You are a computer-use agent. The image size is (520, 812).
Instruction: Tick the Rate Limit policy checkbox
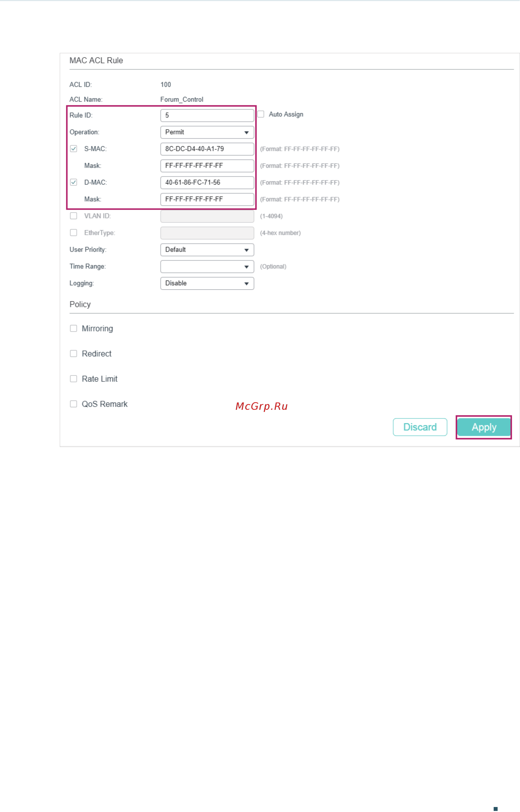73,379
